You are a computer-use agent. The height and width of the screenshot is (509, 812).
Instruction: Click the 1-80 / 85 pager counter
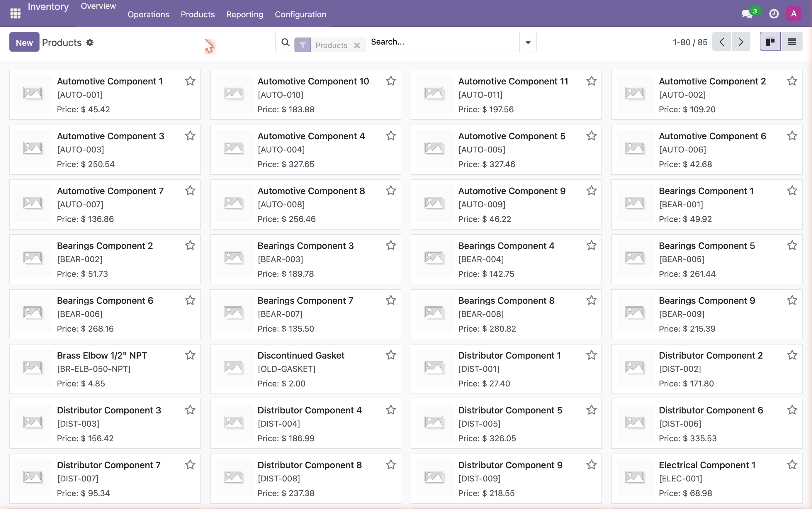pos(690,43)
